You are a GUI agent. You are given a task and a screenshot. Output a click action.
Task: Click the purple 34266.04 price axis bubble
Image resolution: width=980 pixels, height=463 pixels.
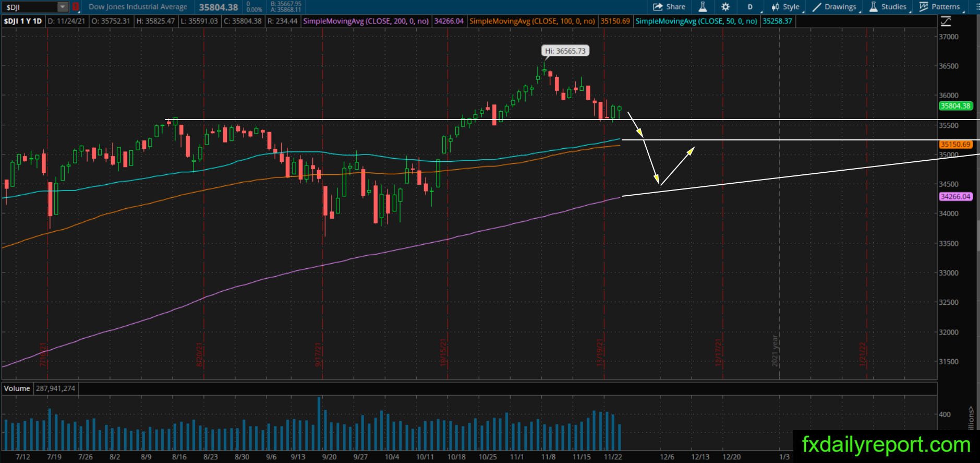(x=955, y=197)
